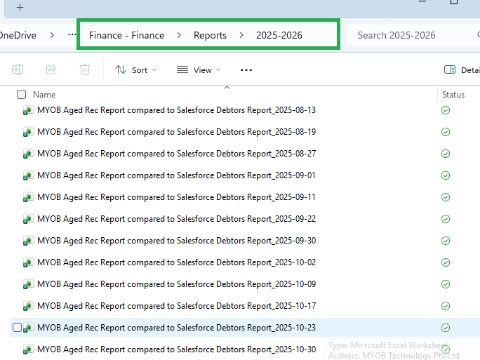Click Excel icon of Report_2025-08-19

pyautogui.click(x=28, y=132)
